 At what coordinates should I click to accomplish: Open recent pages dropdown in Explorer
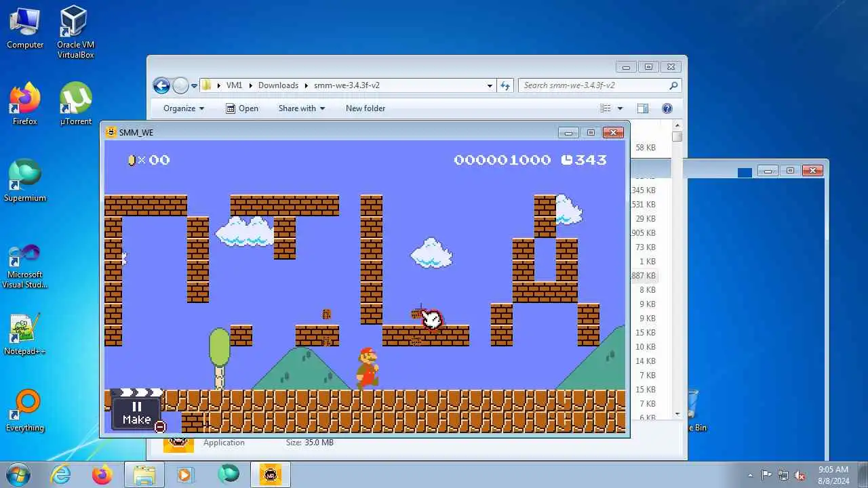[x=194, y=86]
